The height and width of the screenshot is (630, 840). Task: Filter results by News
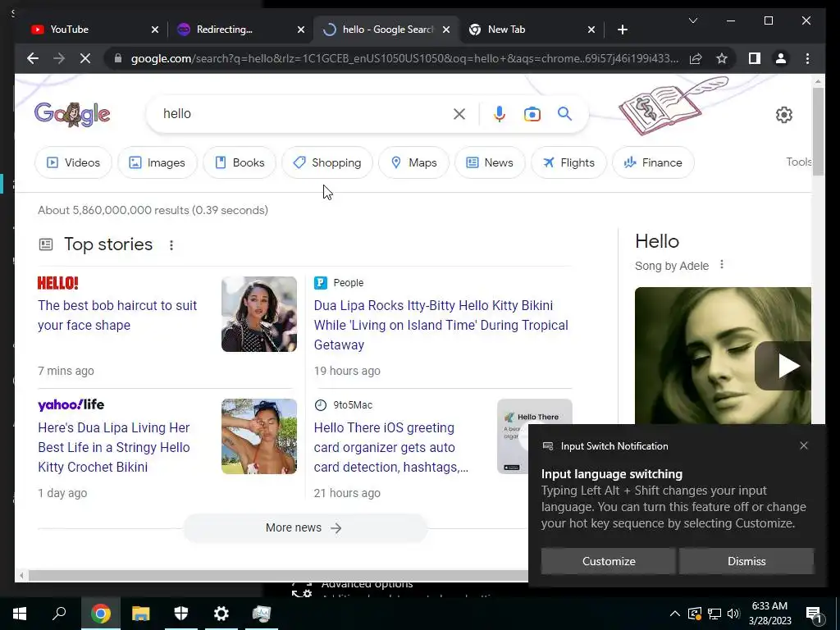[x=490, y=162]
